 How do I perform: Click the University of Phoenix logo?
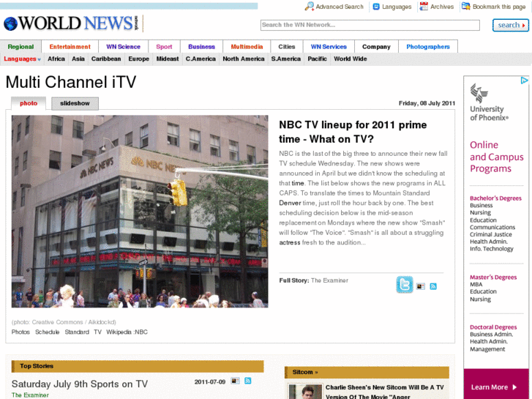click(489, 102)
